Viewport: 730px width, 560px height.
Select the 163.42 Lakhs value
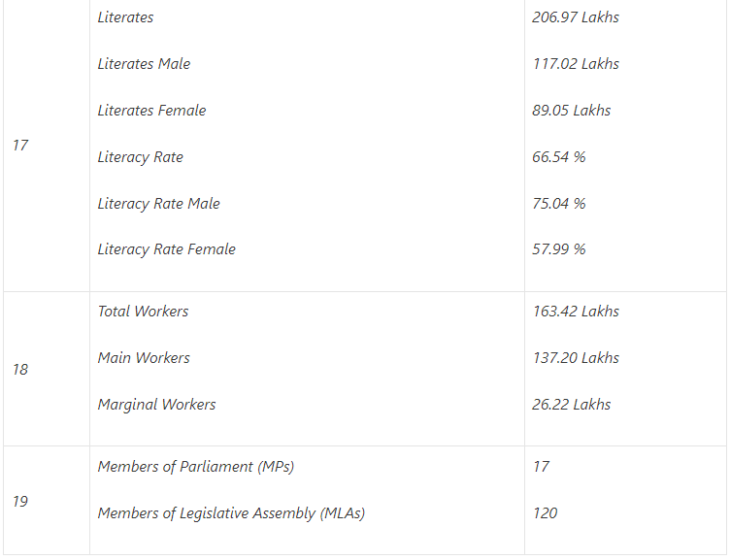(575, 312)
